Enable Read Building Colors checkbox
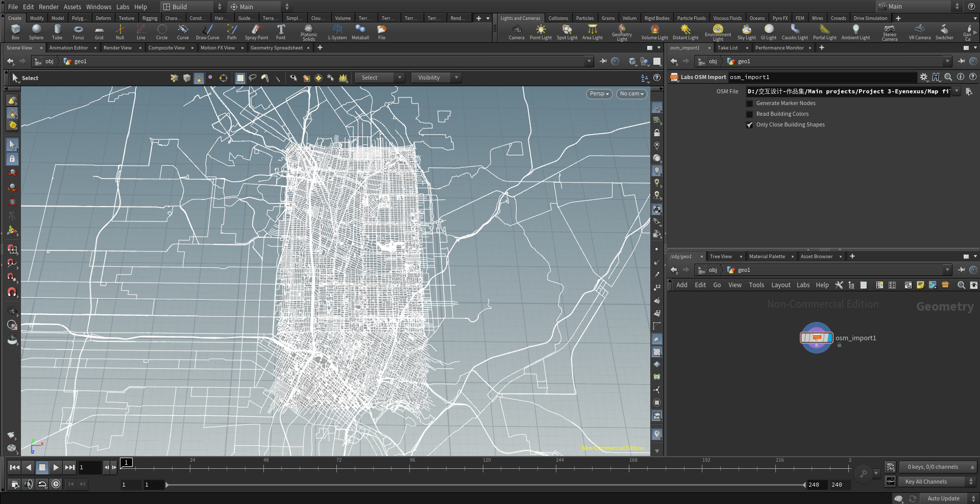Image resolution: width=980 pixels, height=504 pixels. (x=750, y=114)
